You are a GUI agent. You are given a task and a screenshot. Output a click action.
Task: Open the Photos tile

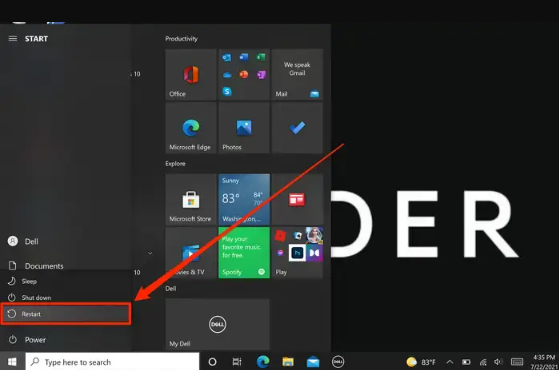pos(244,128)
